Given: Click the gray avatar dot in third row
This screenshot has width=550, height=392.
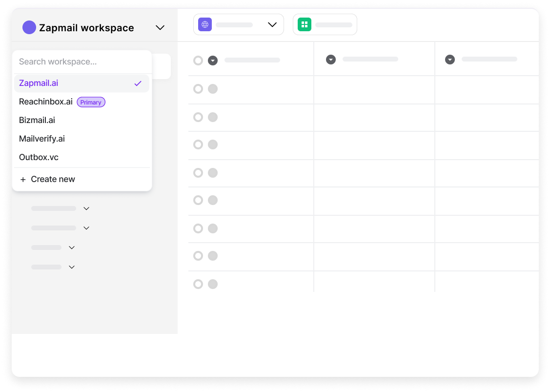Looking at the screenshot, I should click(213, 144).
